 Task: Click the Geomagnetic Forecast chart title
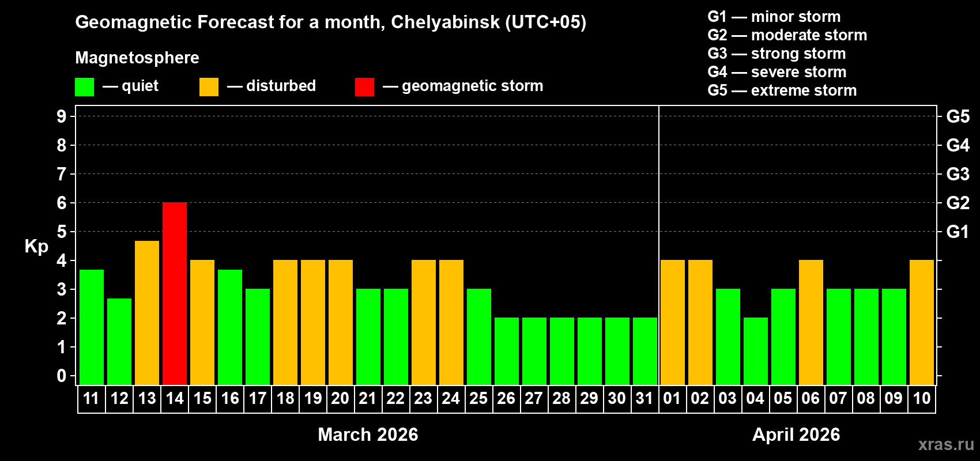pos(331,22)
